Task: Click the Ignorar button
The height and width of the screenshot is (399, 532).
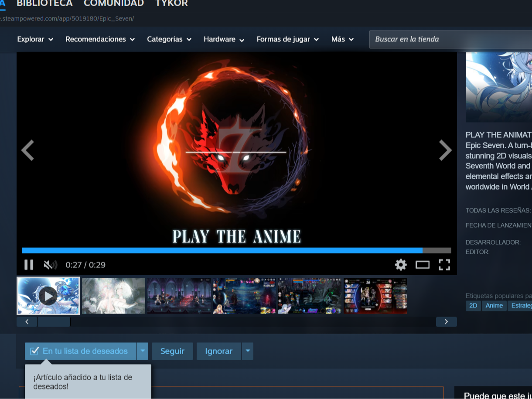Action: pos(218,351)
